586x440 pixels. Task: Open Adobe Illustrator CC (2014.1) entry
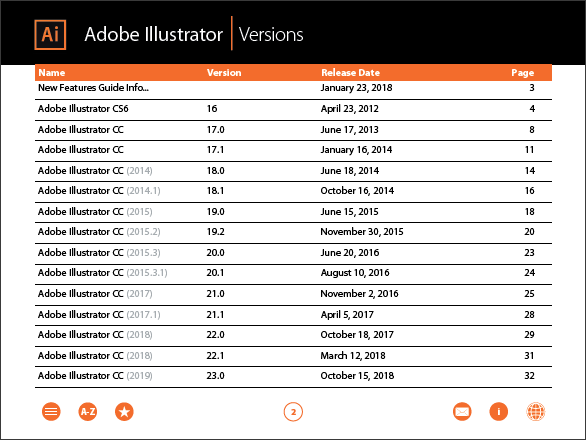pyautogui.click(x=99, y=191)
